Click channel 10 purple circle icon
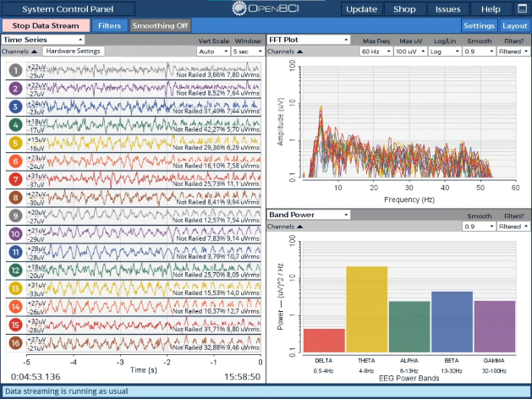The width and height of the screenshot is (532, 399). [15, 233]
